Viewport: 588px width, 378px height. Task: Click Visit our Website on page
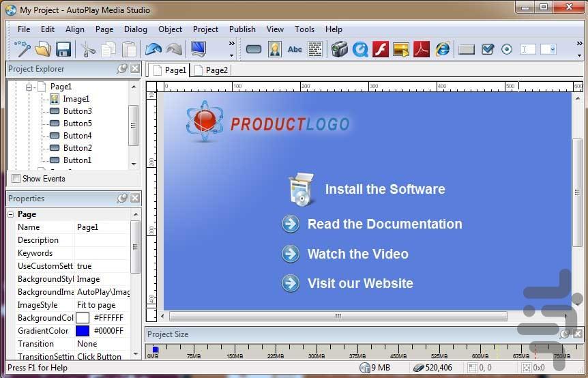coord(360,283)
